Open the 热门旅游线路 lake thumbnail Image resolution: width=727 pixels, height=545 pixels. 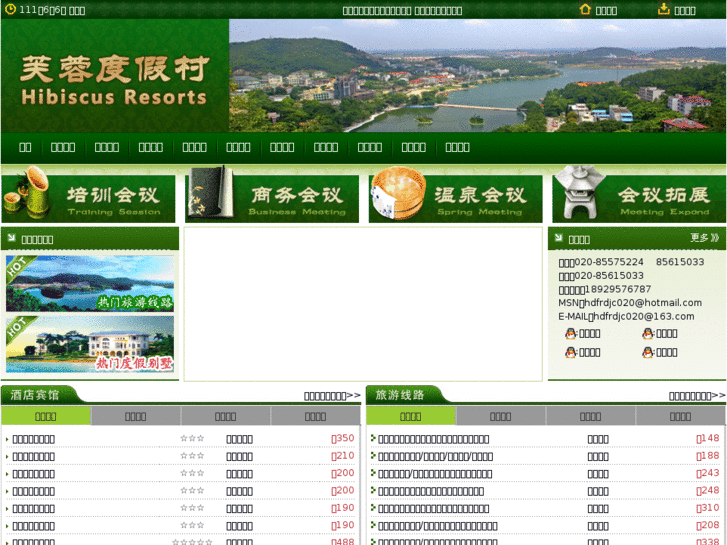coord(90,283)
